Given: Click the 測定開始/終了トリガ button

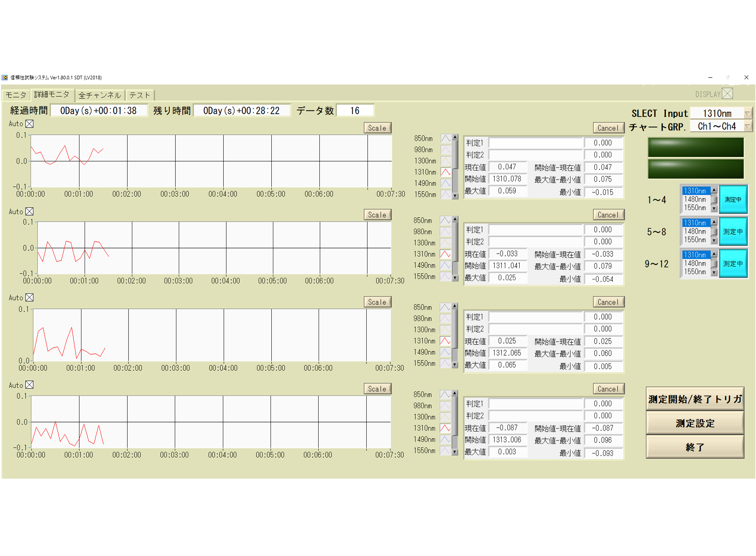Looking at the screenshot, I should tap(695, 399).
